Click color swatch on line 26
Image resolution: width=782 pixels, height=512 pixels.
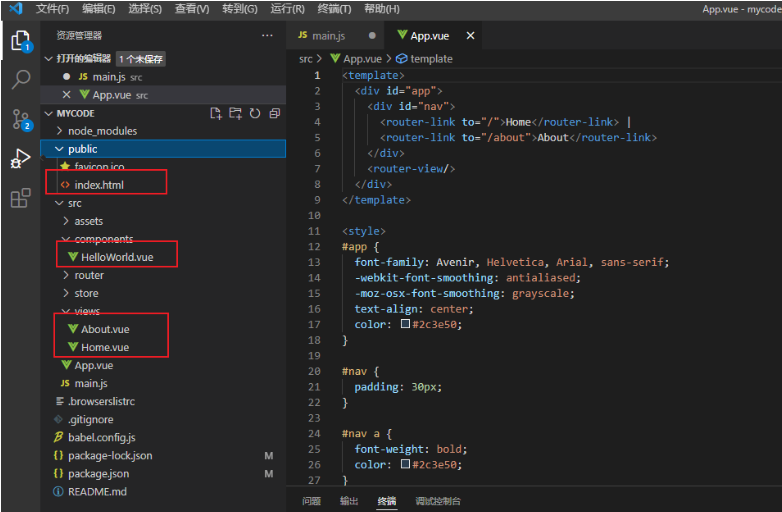405,464
